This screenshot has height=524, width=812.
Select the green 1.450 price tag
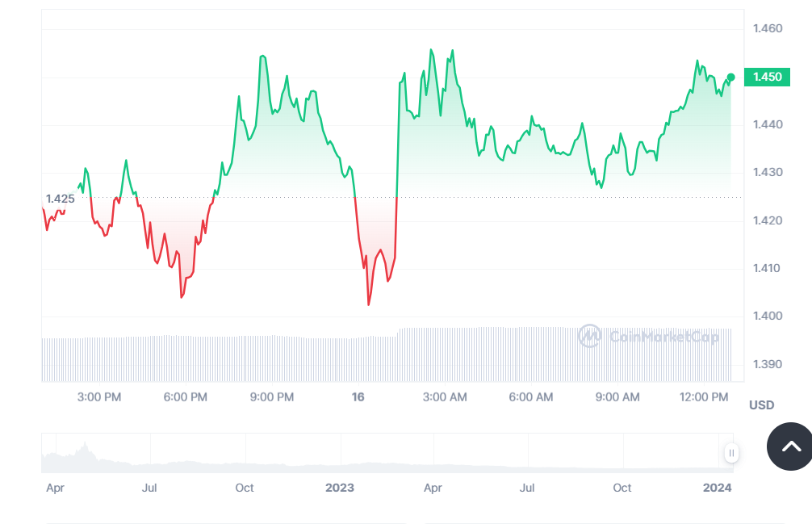(765, 77)
